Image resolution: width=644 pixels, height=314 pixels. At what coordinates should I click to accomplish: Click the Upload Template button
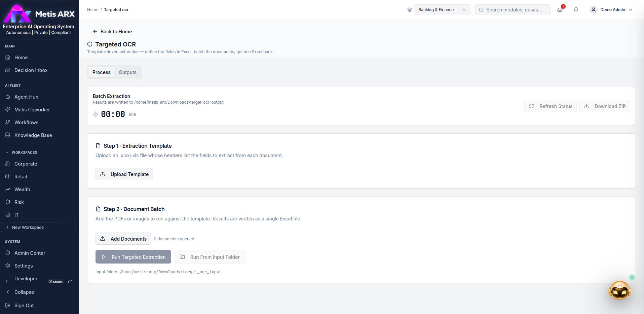coord(124,174)
